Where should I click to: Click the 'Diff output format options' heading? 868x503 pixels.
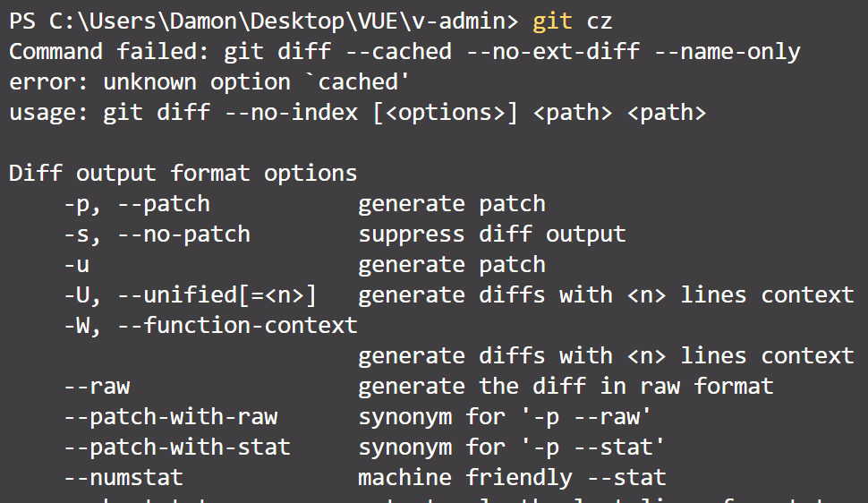183,173
